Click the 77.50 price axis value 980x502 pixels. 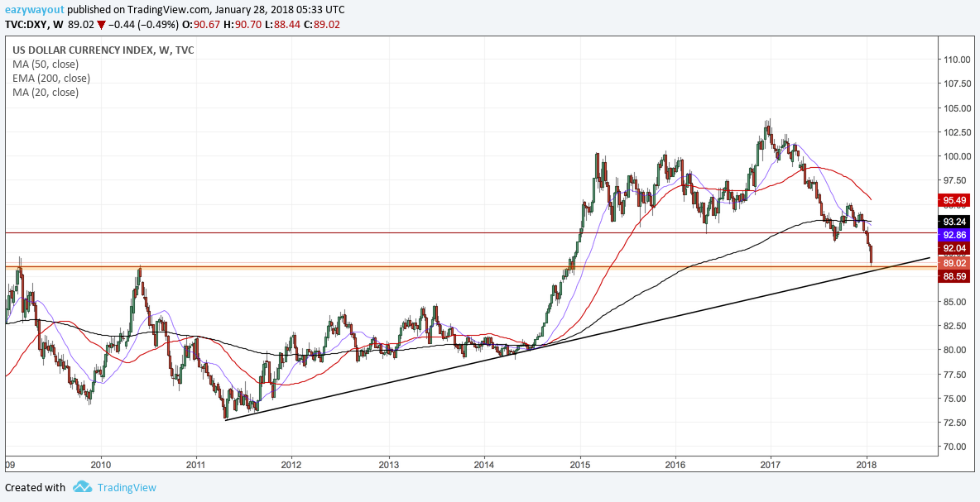tap(957, 374)
